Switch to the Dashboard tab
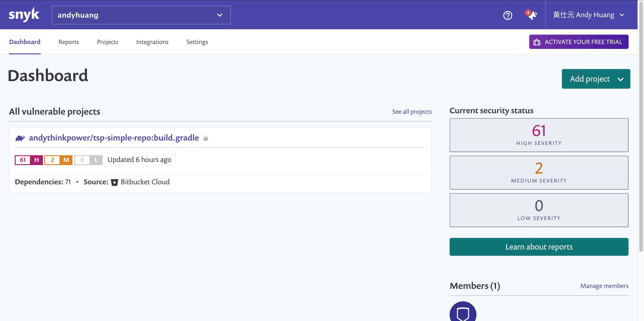The width and height of the screenshot is (644, 321). tap(25, 42)
